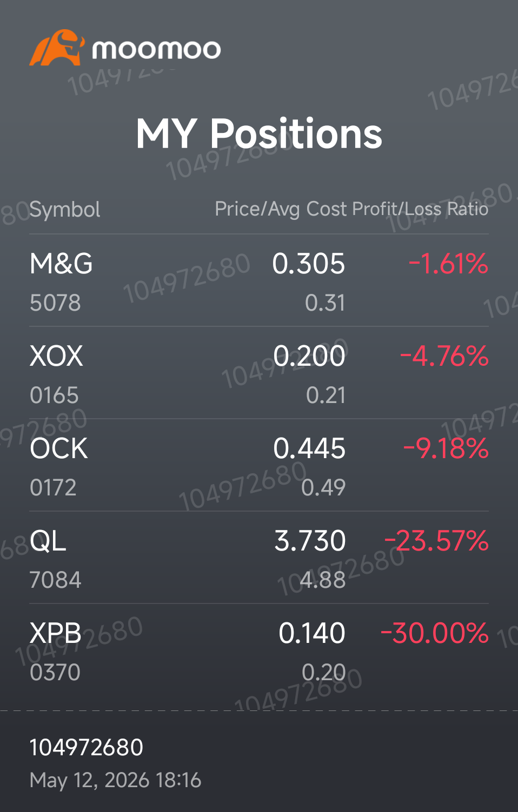
Task: Click OCK average cost 0.49
Action: [323, 488]
